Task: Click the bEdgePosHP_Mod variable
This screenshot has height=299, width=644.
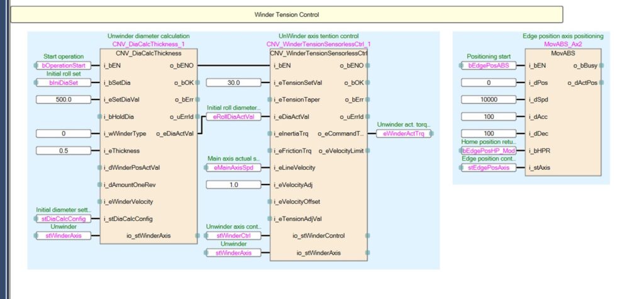Action: (x=489, y=150)
